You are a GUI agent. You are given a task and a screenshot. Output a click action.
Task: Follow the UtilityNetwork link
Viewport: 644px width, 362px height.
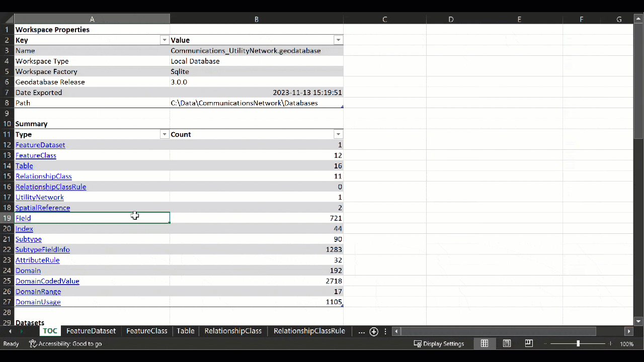pyautogui.click(x=40, y=197)
